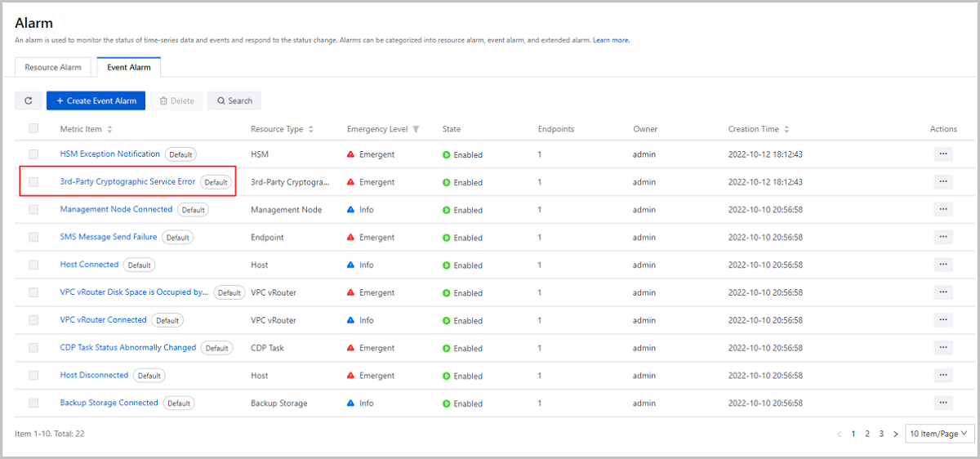Expand the 10 Item/Page dropdown
This screenshot has height=459, width=980.
939,434
